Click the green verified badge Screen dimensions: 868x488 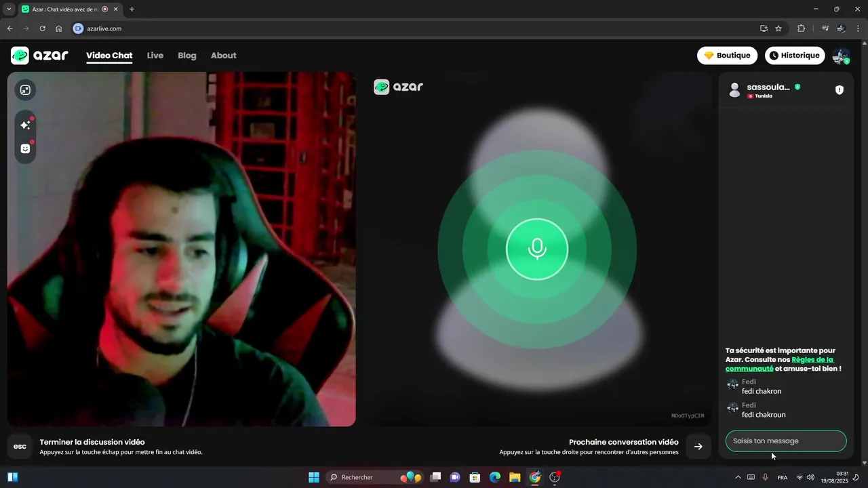point(797,87)
